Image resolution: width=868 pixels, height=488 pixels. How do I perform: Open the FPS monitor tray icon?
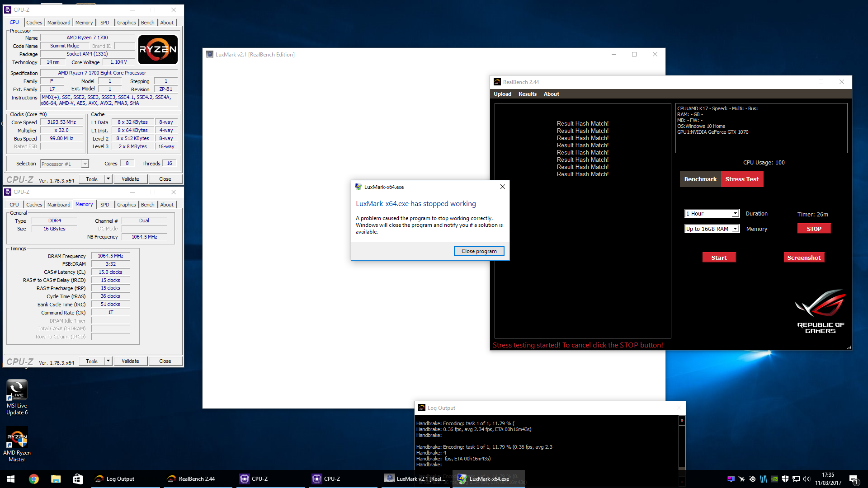[731, 479]
